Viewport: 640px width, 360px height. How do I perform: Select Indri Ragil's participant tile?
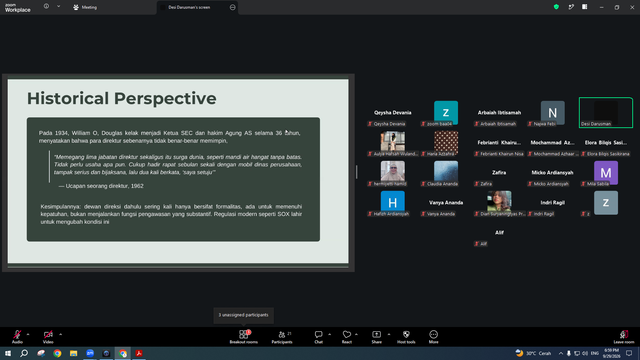553,203
